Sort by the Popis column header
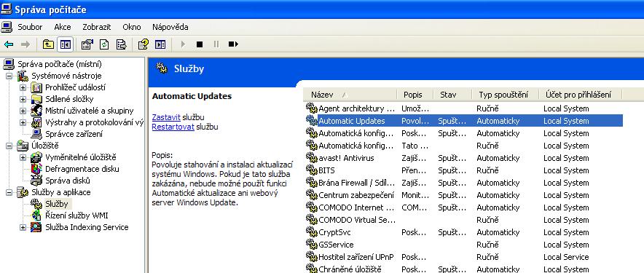Viewport: 644px width, 273px height. pos(415,95)
